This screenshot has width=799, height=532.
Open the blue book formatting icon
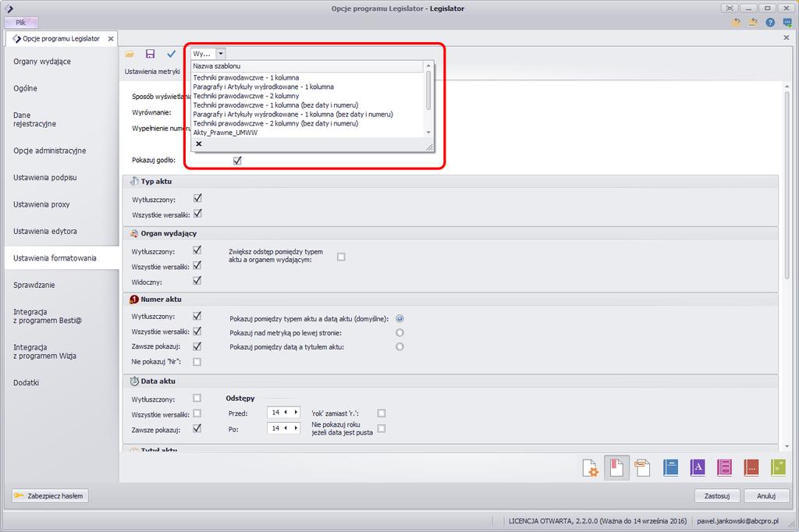click(x=670, y=468)
